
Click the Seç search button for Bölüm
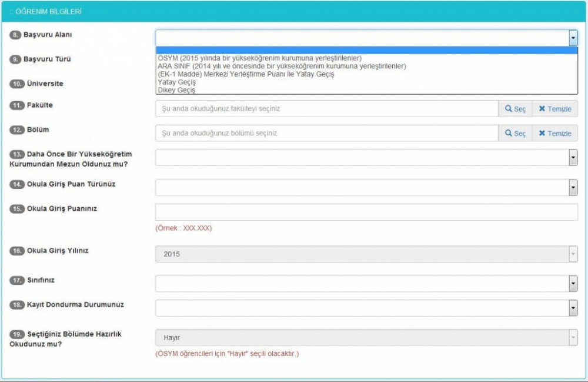click(515, 134)
